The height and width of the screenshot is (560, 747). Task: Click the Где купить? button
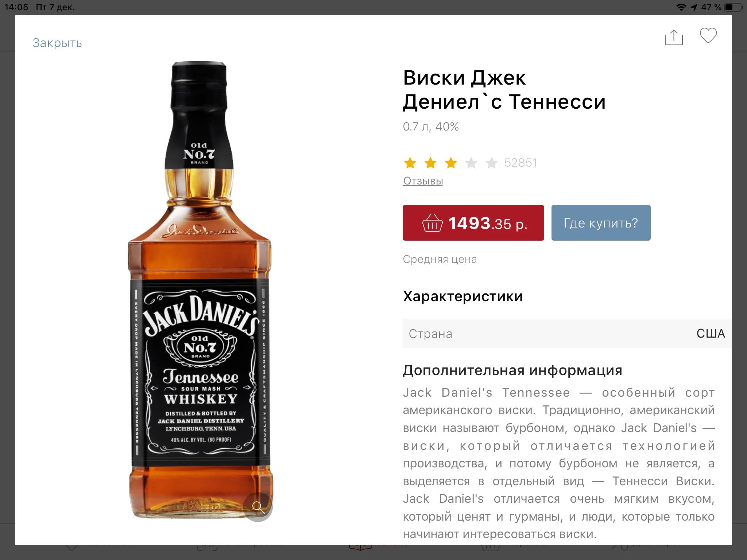601,223
